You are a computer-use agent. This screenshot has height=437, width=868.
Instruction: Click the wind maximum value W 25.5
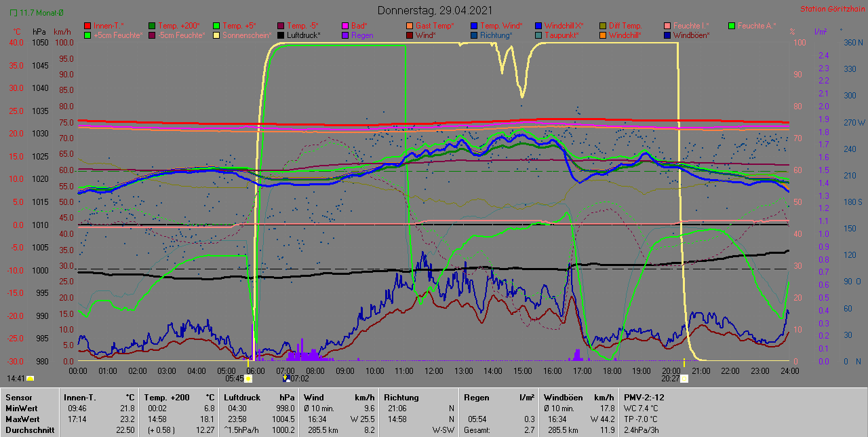(362, 419)
